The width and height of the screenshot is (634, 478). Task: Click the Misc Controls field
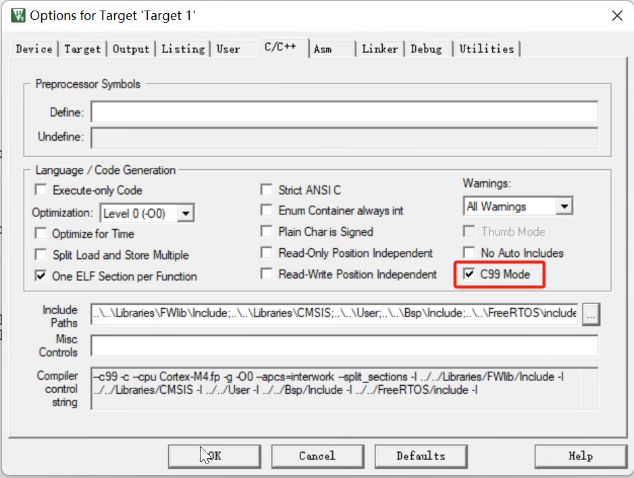pyautogui.click(x=344, y=345)
